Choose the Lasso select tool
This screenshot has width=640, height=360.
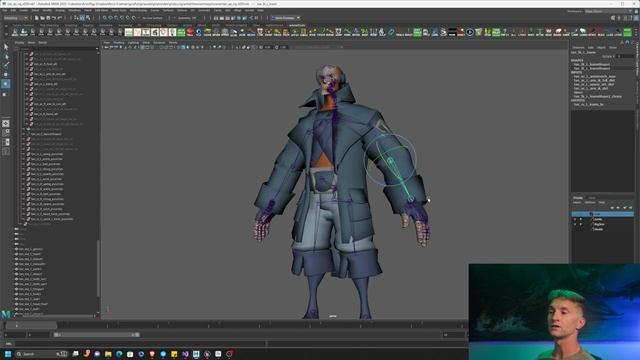(x=6, y=56)
